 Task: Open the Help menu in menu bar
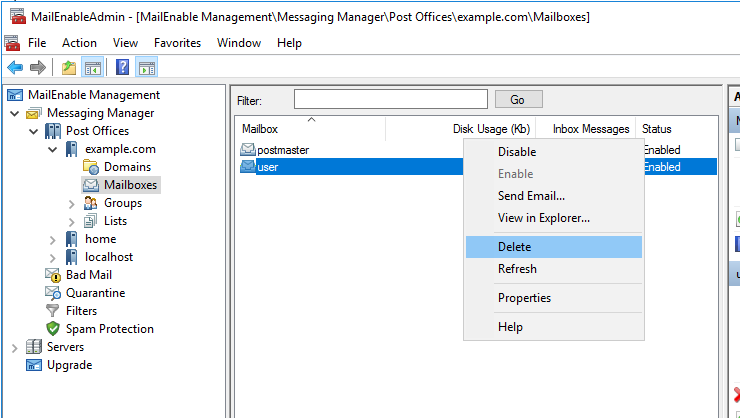tap(289, 43)
